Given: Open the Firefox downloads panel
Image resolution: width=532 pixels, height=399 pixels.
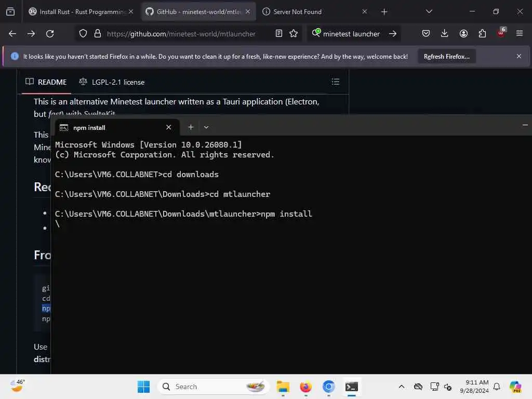Looking at the screenshot, I should pos(445,34).
